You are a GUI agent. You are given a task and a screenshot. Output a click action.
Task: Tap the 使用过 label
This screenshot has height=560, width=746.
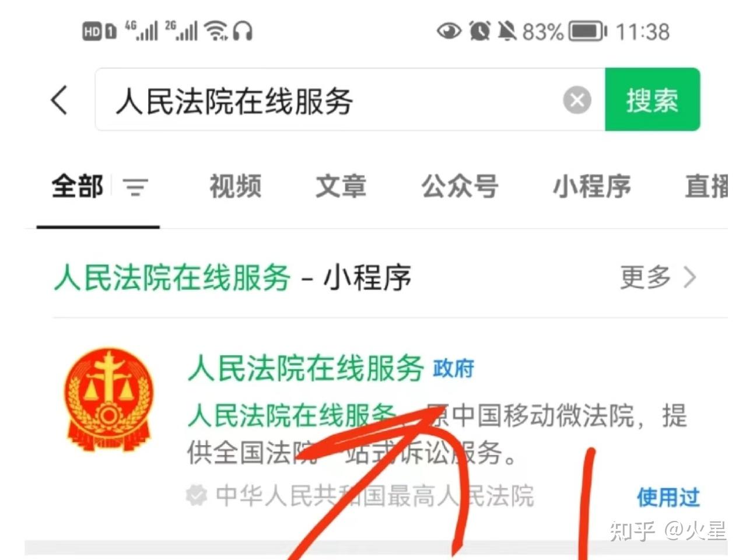click(x=668, y=497)
